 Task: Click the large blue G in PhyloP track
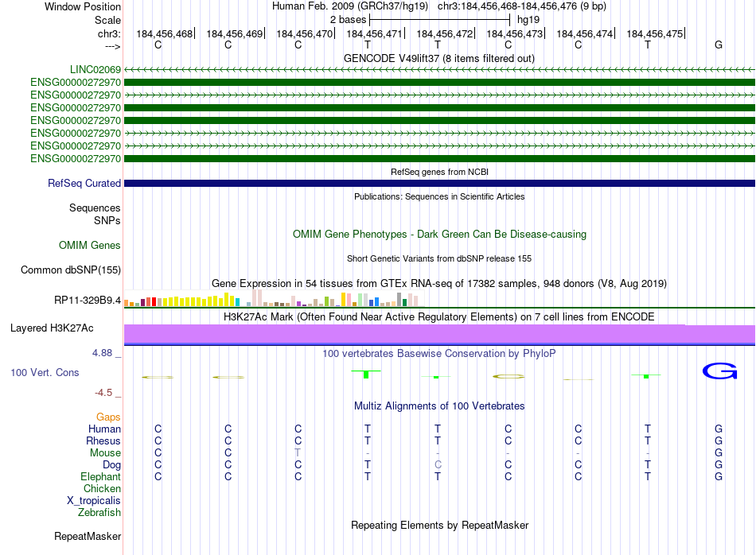point(719,371)
